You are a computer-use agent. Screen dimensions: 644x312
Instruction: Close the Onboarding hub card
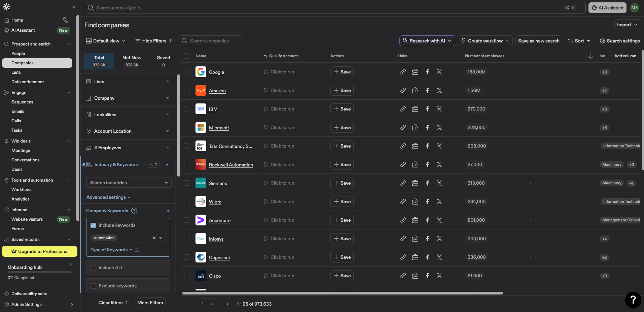pyautogui.click(x=71, y=264)
